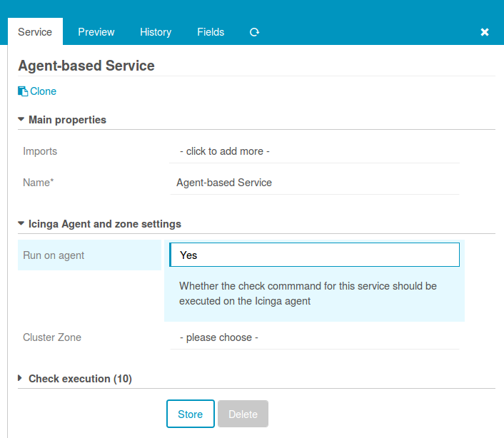This screenshot has width=504, height=438.
Task: Collapse Icinga Agent and zone settings section
Action: pos(104,224)
